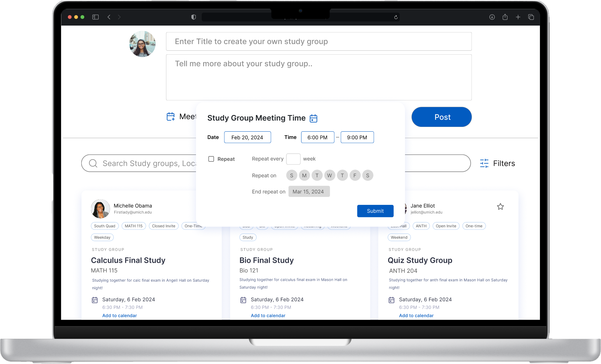
Task: Click the search magnifier icon
Action: point(93,163)
